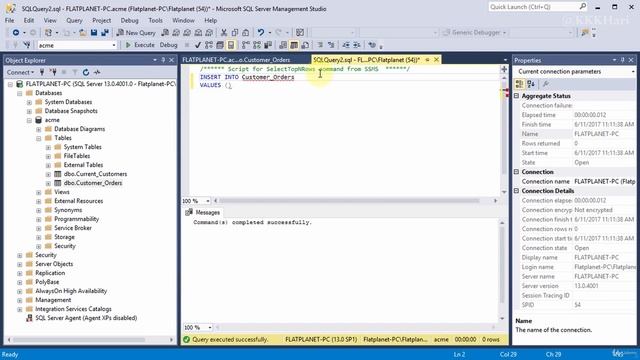Click the Navigate Backward icon
This screenshot has width=640, height=360.
[16, 33]
